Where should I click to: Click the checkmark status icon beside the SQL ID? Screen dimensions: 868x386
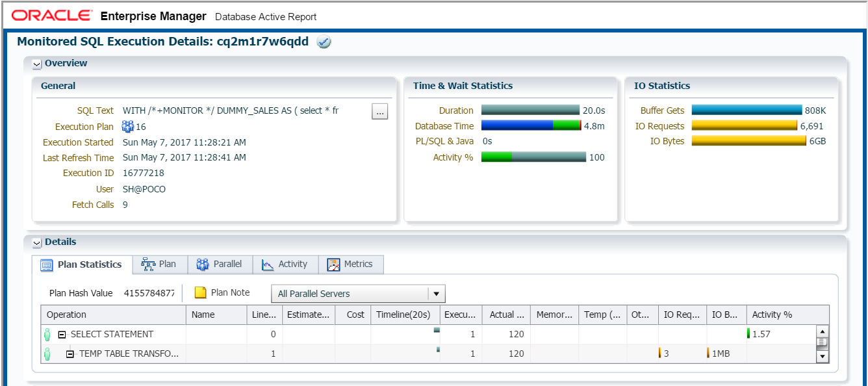click(x=324, y=42)
